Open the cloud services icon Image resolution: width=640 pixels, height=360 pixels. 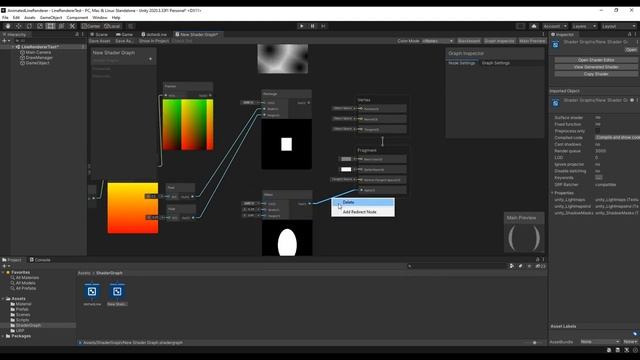point(534,26)
